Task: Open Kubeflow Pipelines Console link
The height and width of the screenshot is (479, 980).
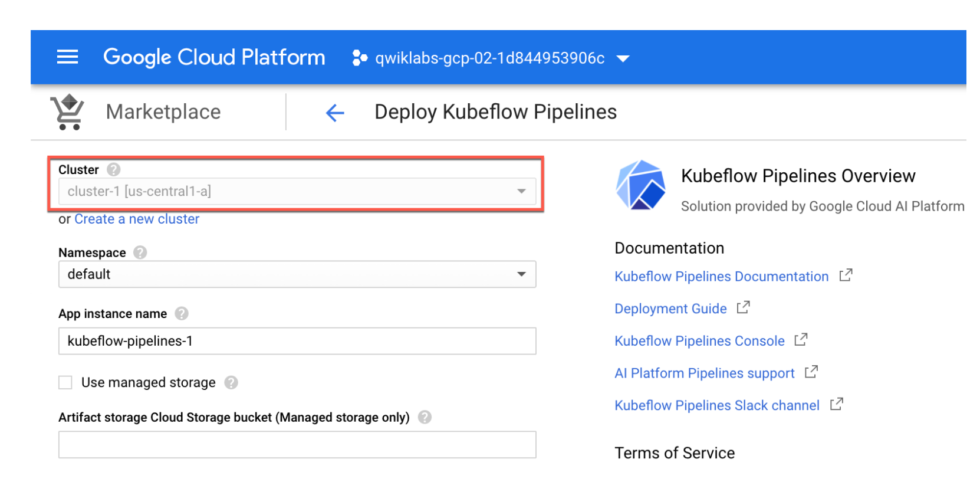Action: tap(700, 341)
